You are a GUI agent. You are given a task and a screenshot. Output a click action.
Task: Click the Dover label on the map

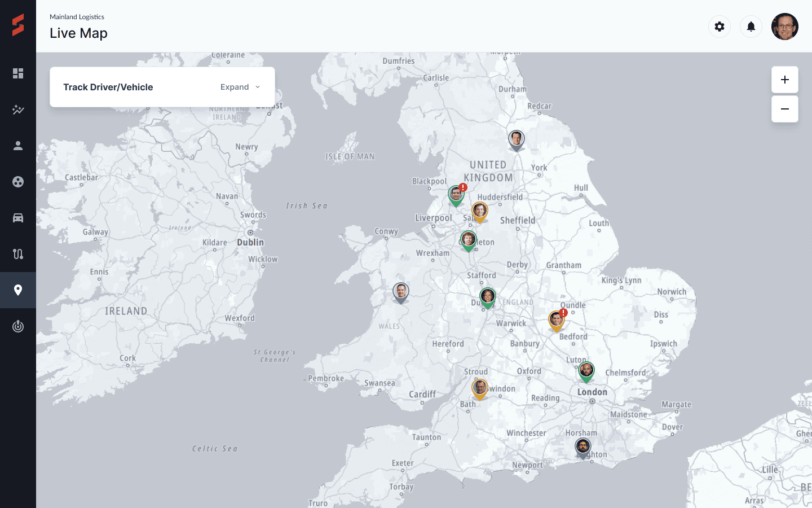tap(672, 427)
